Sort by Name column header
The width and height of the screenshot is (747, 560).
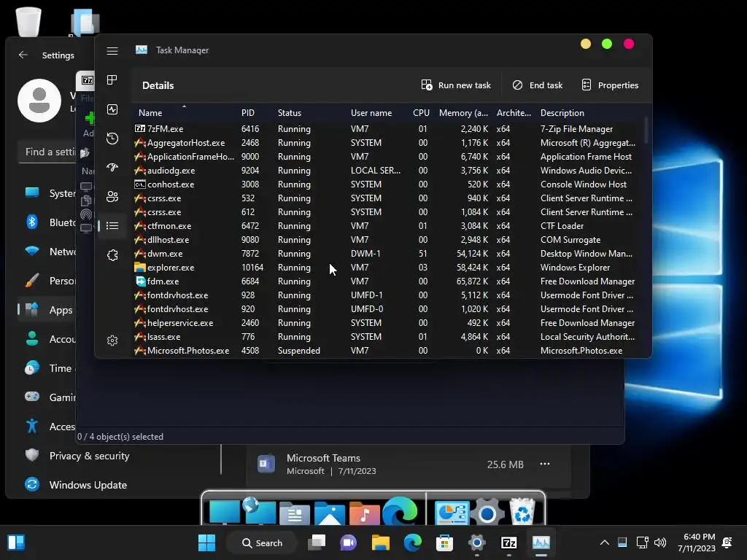[185, 113]
